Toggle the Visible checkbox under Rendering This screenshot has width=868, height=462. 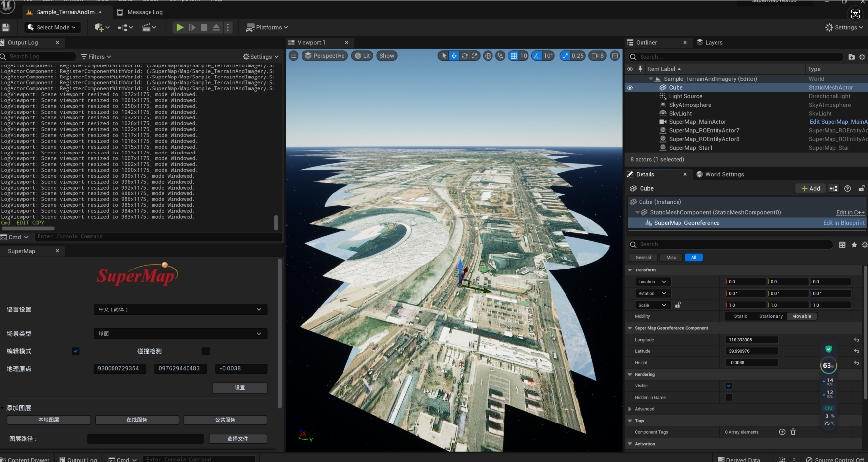point(729,386)
